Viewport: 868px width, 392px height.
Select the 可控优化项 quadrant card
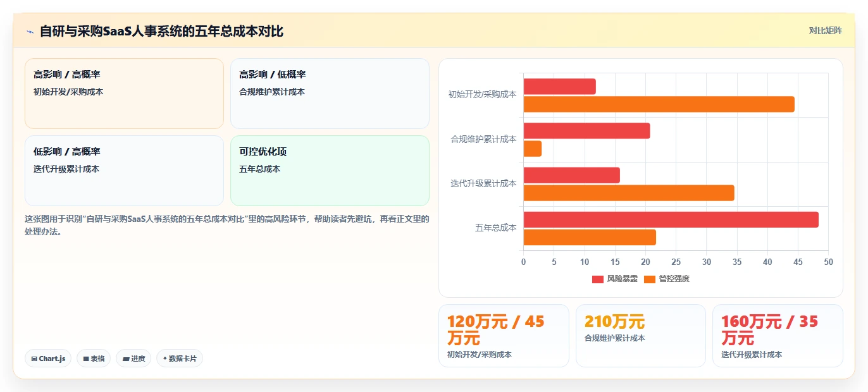click(x=330, y=171)
